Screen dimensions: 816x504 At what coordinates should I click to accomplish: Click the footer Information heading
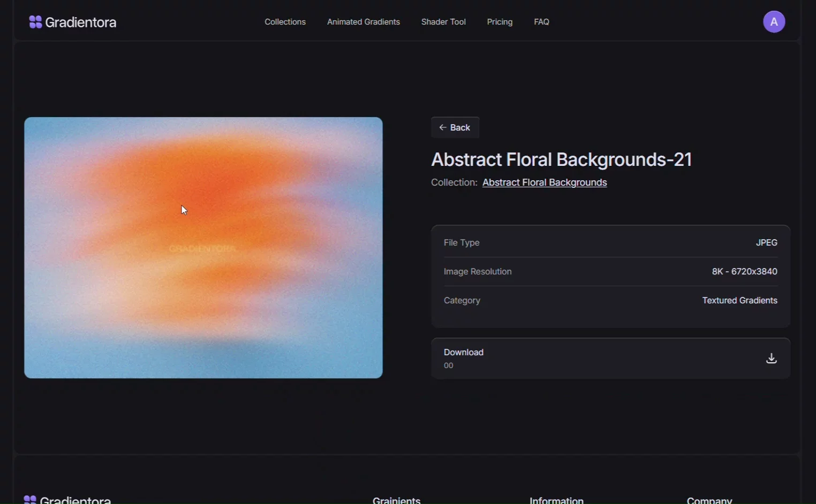coord(556,500)
